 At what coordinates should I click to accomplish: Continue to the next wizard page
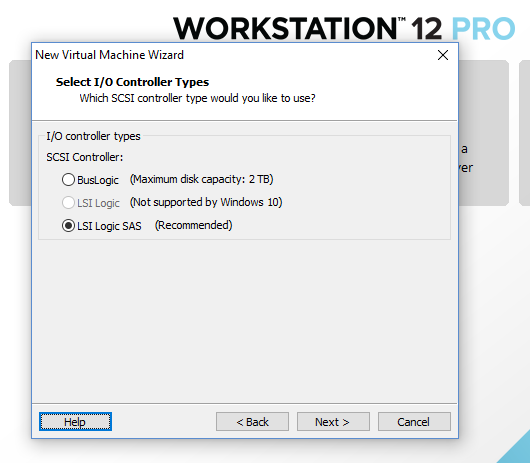333,421
